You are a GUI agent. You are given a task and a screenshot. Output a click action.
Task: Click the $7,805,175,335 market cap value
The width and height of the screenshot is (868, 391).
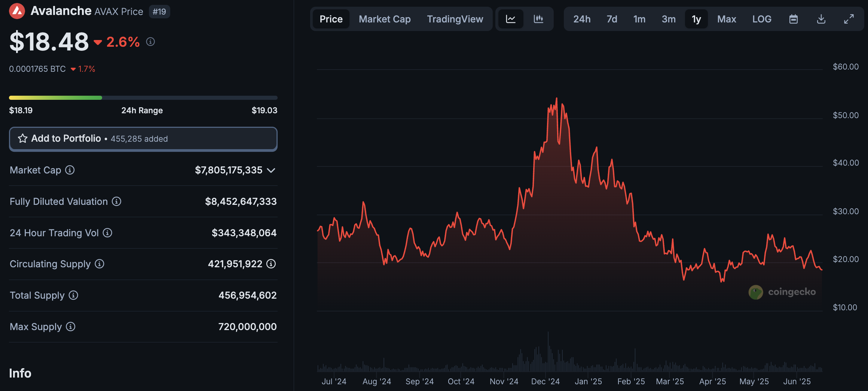[229, 170]
